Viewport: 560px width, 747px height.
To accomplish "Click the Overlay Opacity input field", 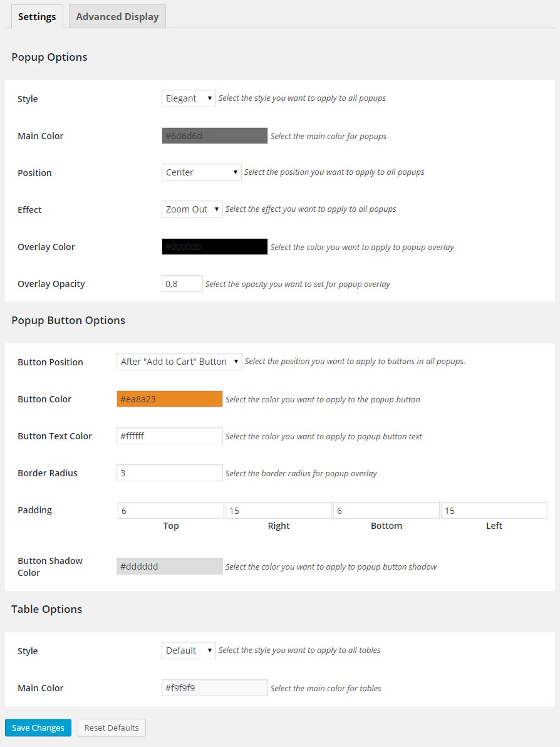I will tap(182, 284).
